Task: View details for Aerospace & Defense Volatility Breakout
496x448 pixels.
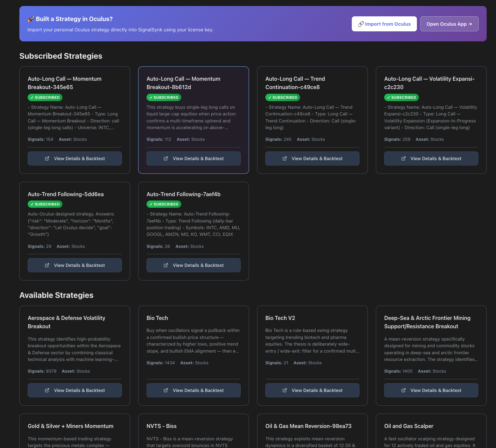Action: 75,390
